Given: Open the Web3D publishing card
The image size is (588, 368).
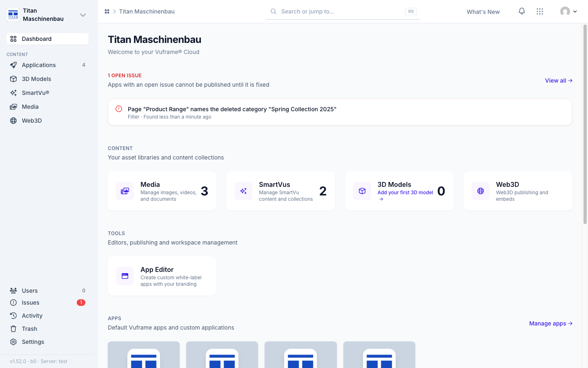Looking at the screenshot, I should [518, 191].
